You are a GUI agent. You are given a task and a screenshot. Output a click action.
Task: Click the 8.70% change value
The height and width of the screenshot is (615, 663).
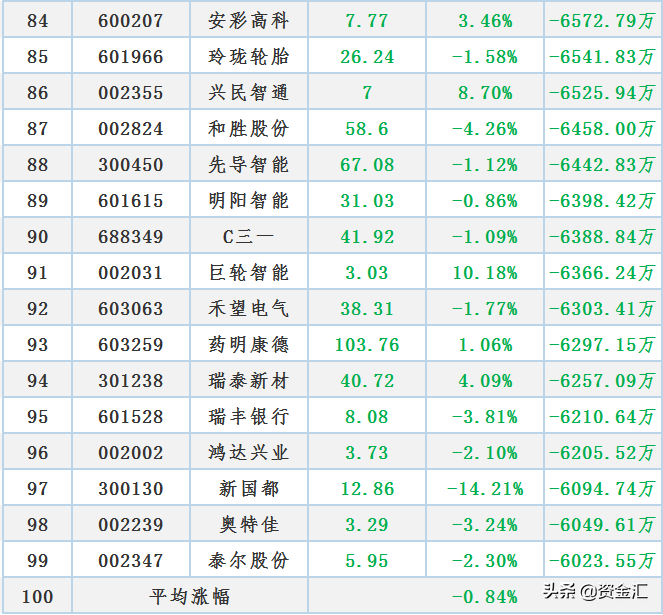[x=485, y=92]
